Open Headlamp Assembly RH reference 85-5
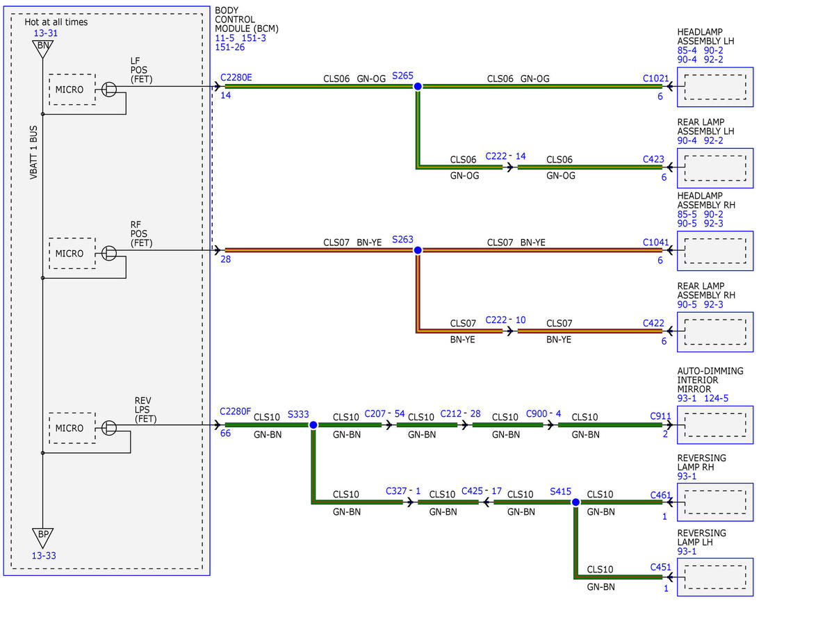This screenshot has width=834, height=644. pos(687,215)
